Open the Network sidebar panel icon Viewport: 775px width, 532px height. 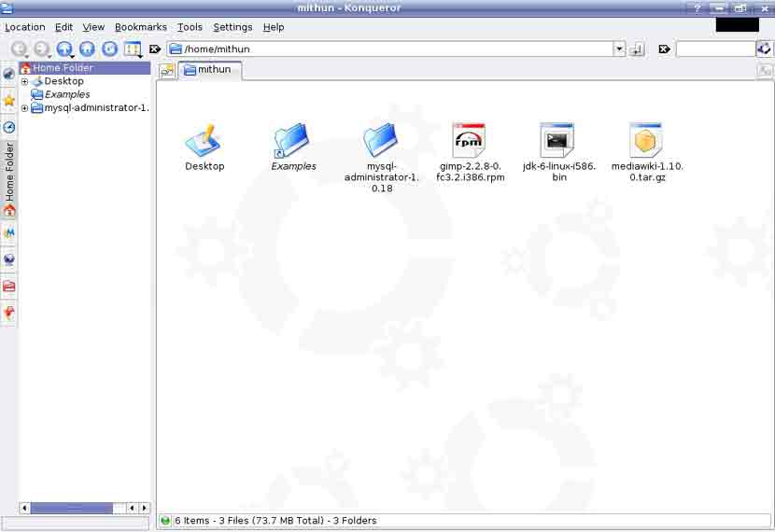click(x=9, y=259)
